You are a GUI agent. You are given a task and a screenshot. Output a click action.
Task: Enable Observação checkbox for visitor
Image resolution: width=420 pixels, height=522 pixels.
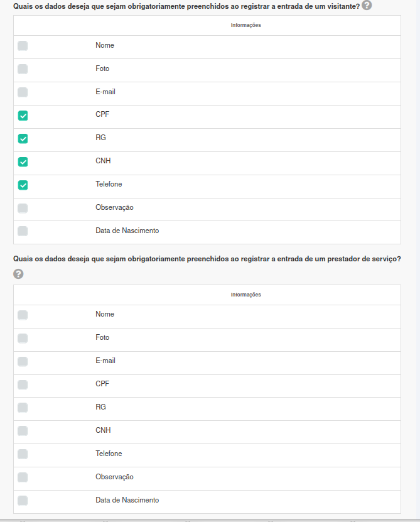[x=23, y=209]
